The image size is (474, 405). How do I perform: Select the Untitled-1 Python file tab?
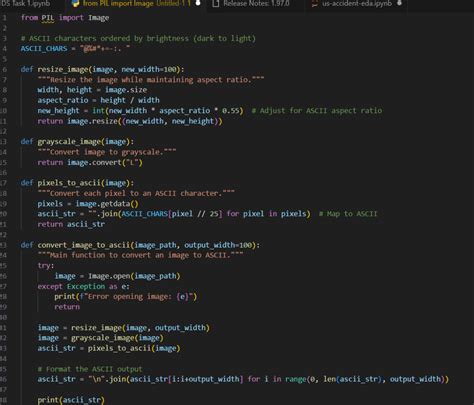pyautogui.click(x=137, y=4)
